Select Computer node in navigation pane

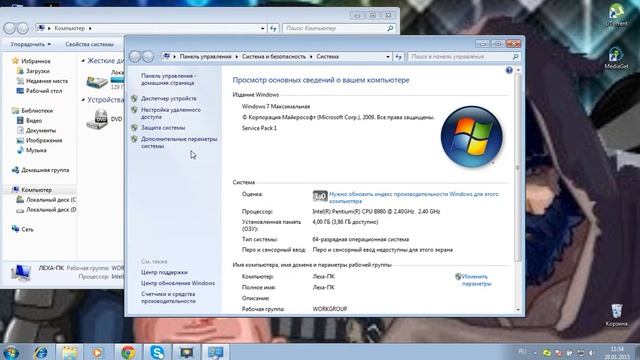pos(32,190)
